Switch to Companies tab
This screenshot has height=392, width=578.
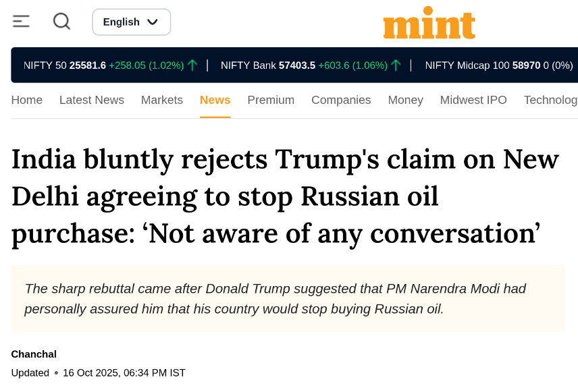pyautogui.click(x=341, y=100)
